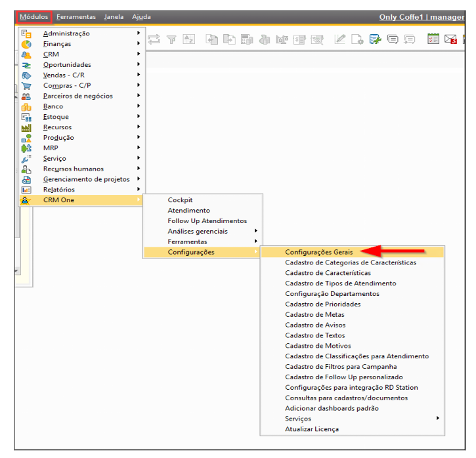This screenshot has height=458, width=476.
Task: Open the Ferramentas menu in menu bar
Action: click(x=76, y=17)
